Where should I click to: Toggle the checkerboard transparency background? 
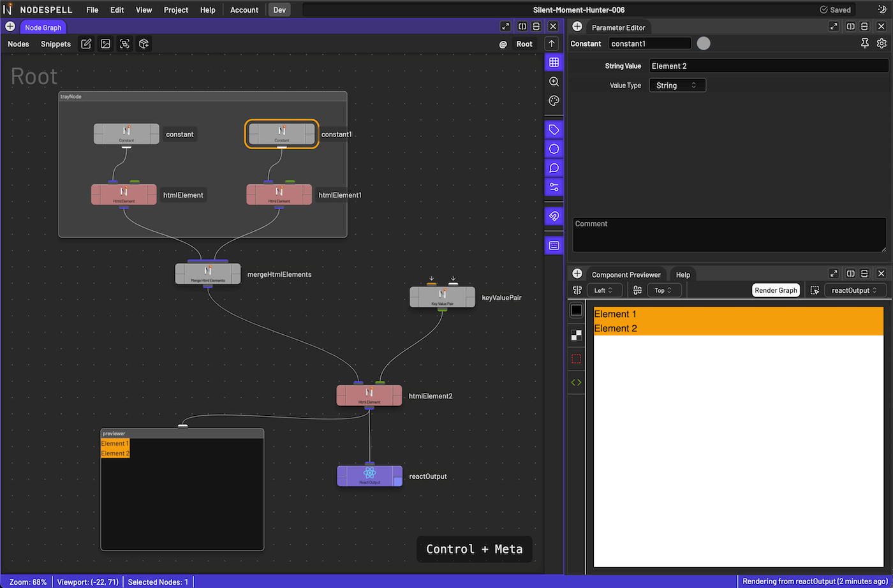576,334
